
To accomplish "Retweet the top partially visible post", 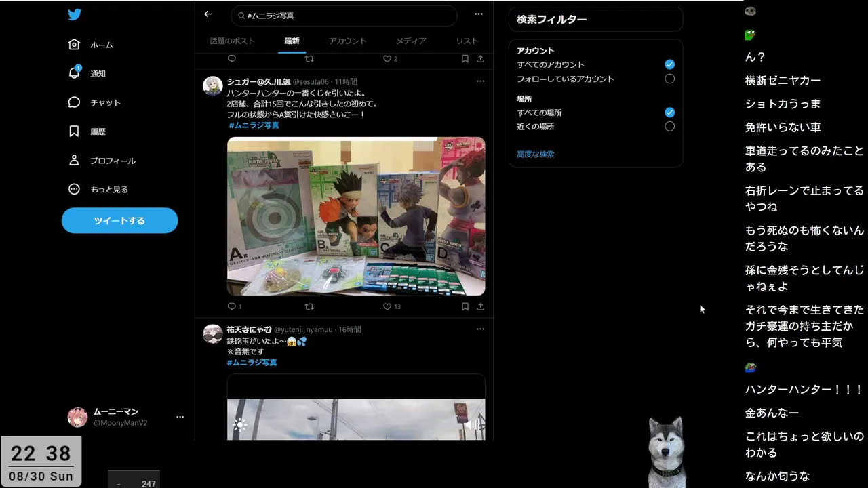I will 309,59.
